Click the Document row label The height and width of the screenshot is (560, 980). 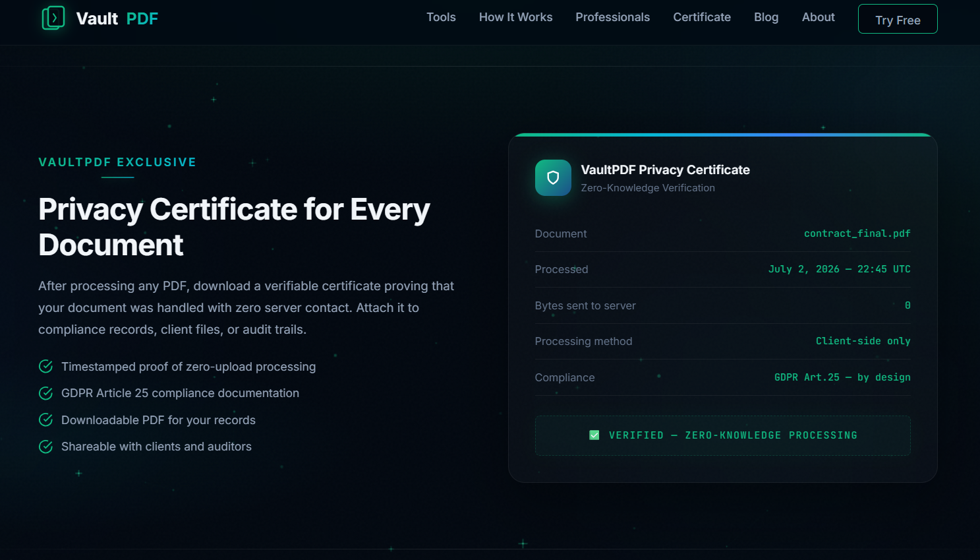[x=561, y=233]
